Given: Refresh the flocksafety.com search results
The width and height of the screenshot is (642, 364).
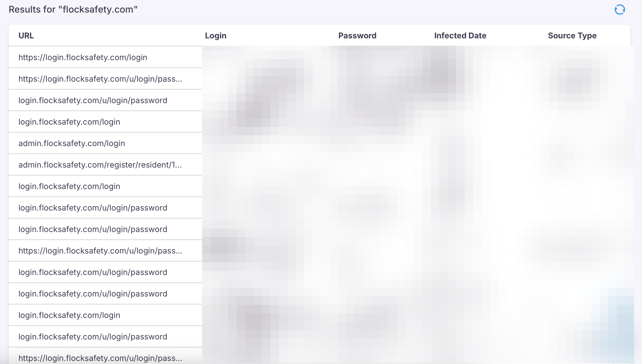Looking at the screenshot, I should point(620,10).
